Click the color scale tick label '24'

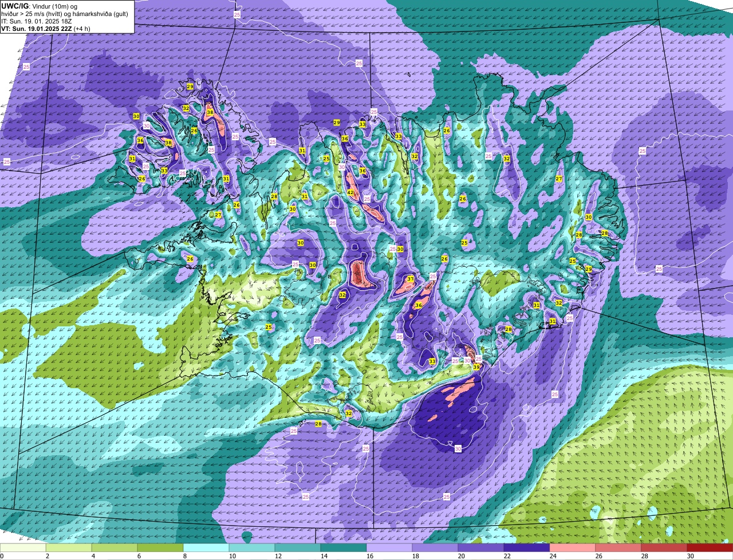[553, 556]
